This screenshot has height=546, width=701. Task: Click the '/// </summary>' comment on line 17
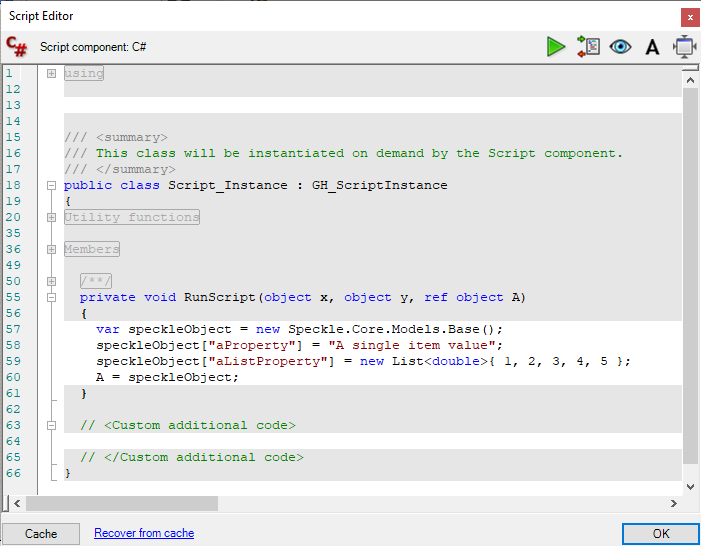[x=120, y=169]
